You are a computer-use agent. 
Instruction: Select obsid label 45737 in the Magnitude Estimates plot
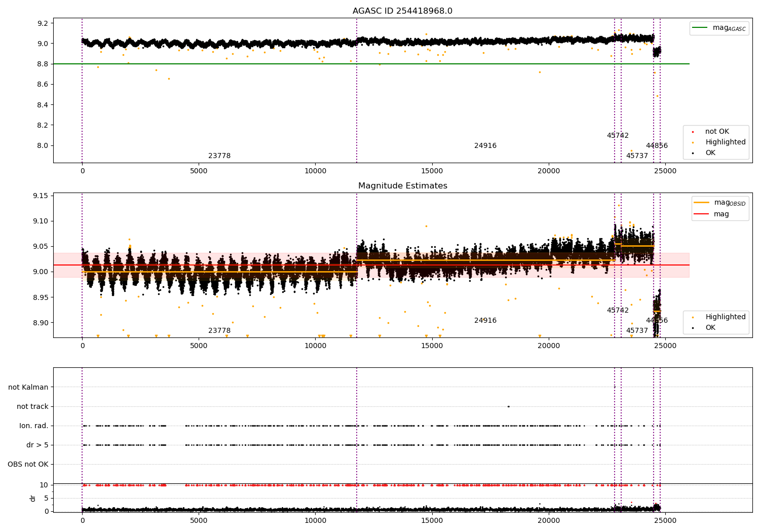point(637,331)
